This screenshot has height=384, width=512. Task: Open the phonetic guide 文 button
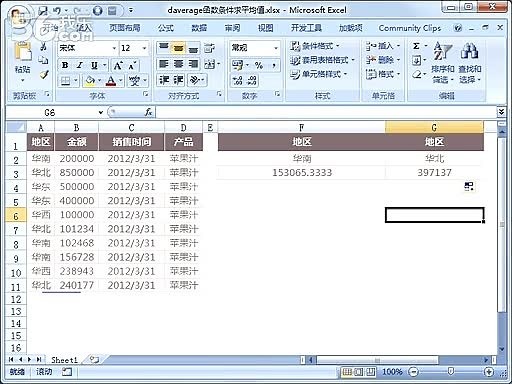pos(134,80)
